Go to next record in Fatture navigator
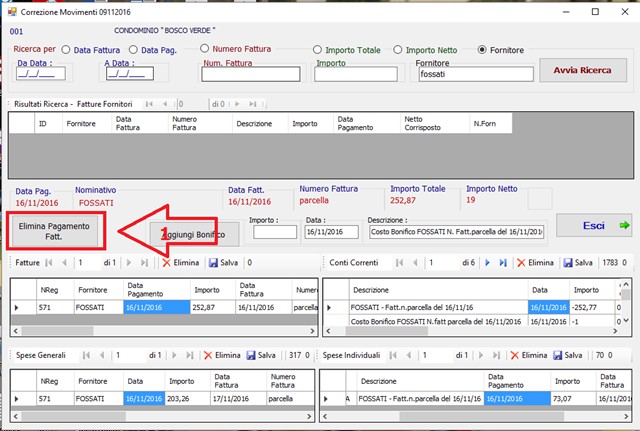Screen dimensions: 640x431 tap(129, 263)
